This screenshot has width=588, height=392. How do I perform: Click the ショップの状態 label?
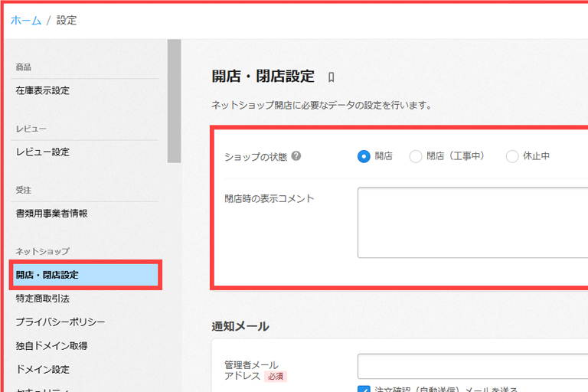[256, 157]
